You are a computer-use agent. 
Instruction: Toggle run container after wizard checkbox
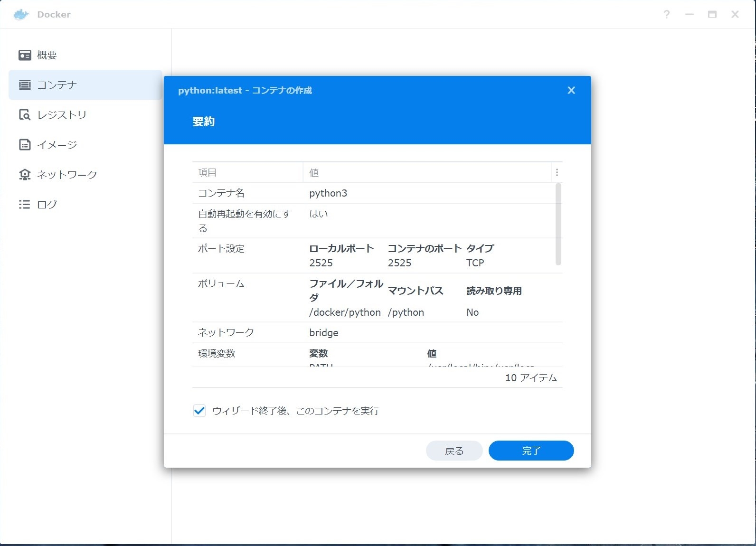[x=199, y=411]
